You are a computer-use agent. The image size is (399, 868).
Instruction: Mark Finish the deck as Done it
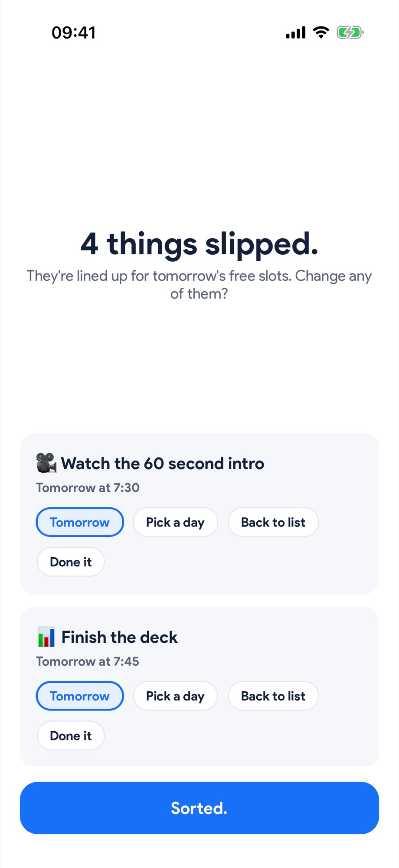click(71, 736)
